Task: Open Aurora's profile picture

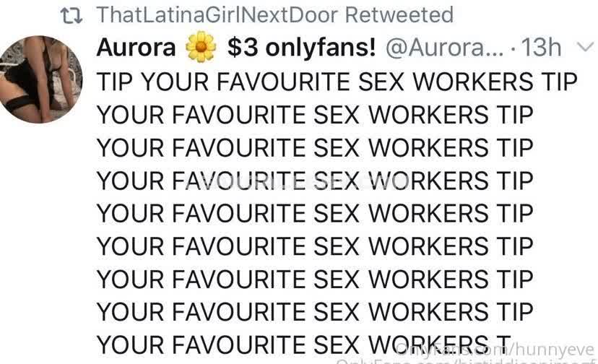Action: (41, 79)
